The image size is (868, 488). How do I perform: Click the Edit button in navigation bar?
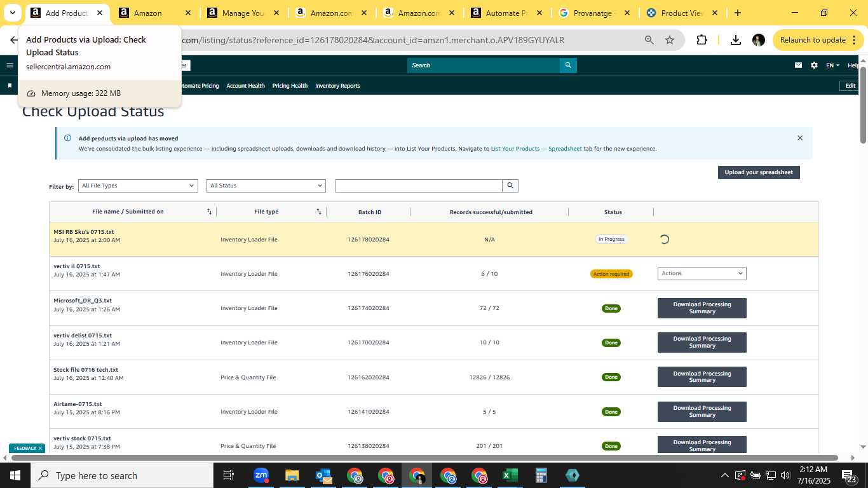[850, 86]
